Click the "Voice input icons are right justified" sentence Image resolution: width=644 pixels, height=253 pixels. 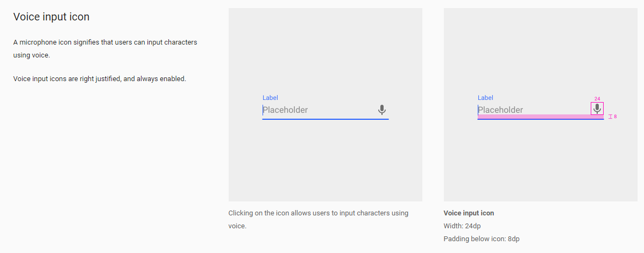tap(100, 79)
